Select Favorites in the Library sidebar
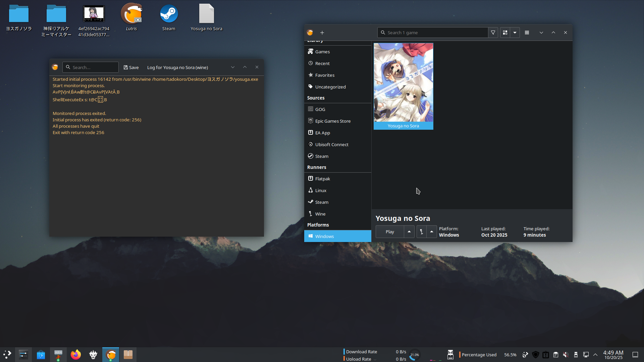This screenshot has height=362, width=644. (x=325, y=75)
